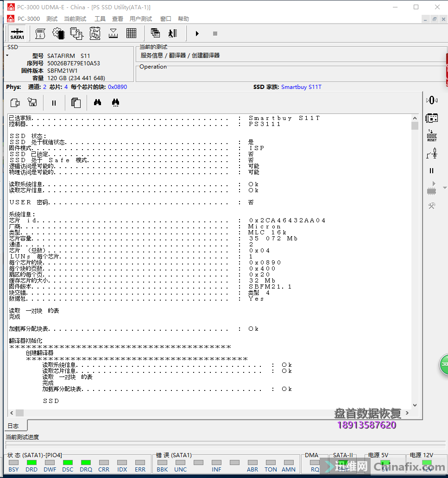Open the 测试 menu

(52, 19)
